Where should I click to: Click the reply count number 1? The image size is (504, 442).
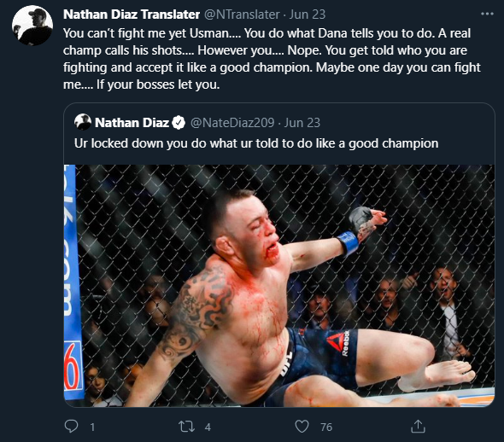point(92,427)
